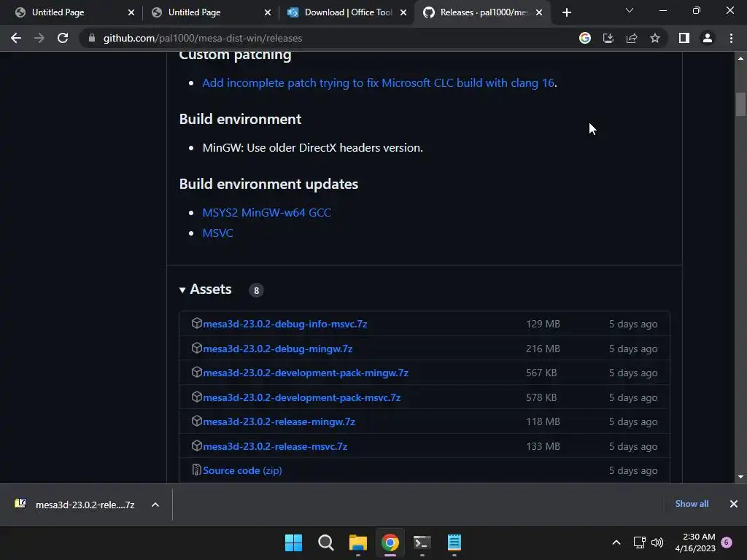Switch to the second Untitled Page tab
Image resolution: width=747 pixels, height=560 pixels.
click(x=208, y=12)
